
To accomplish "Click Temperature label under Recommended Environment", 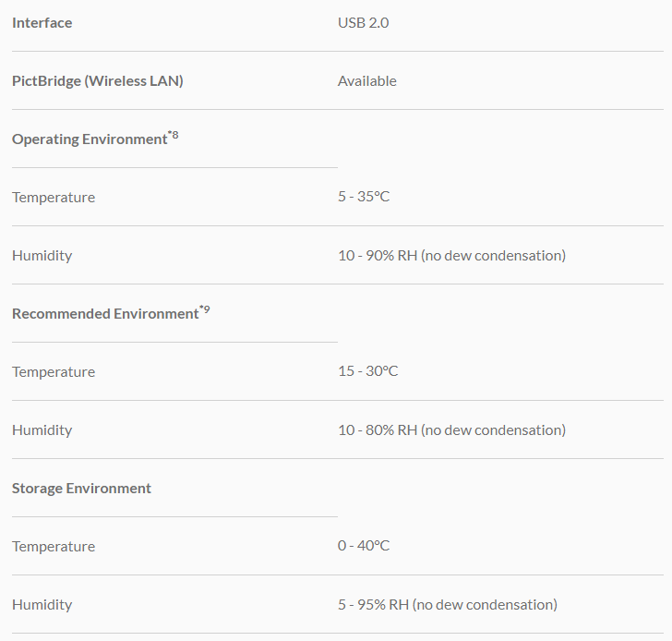I will tap(53, 372).
